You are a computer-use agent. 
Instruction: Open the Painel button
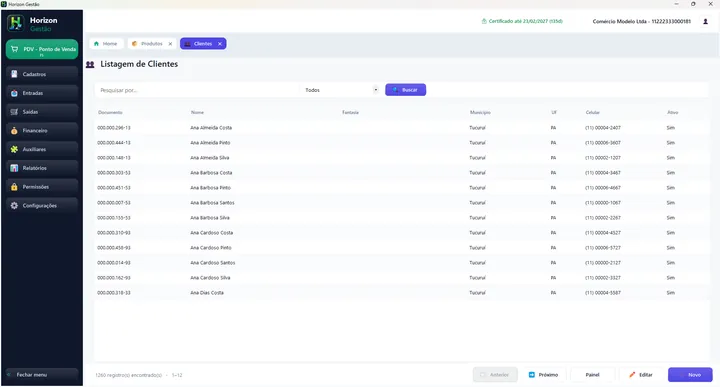(x=592, y=375)
